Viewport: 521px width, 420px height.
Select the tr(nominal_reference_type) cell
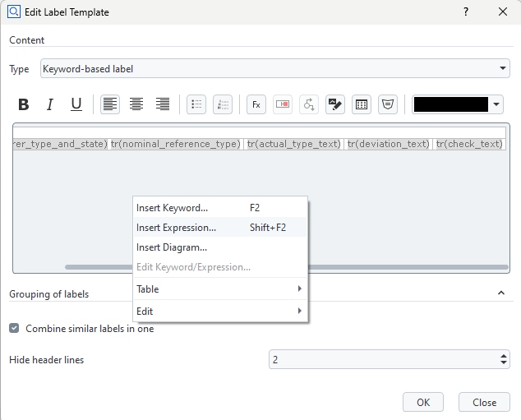[176, 144]
